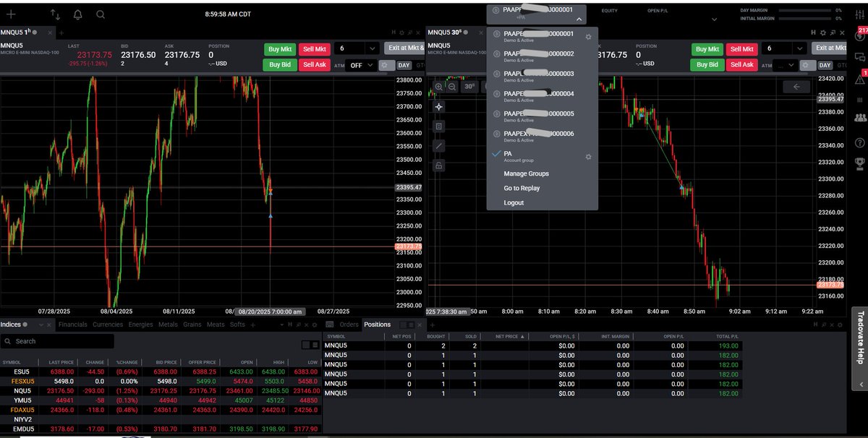Select the crosshair tool on 30s chart

(x=439, y=106)
